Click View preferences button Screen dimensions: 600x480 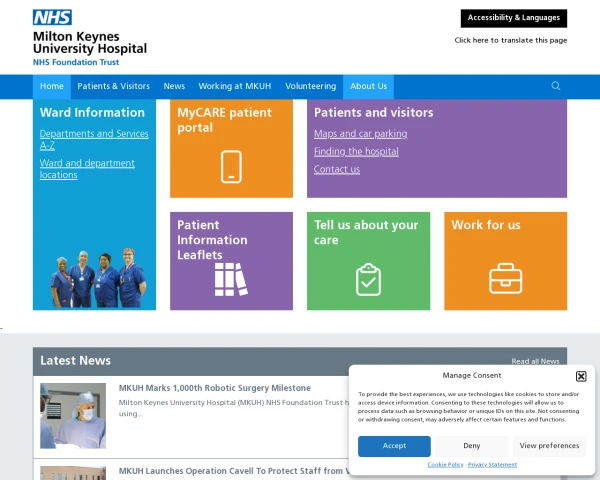point(549,446)
